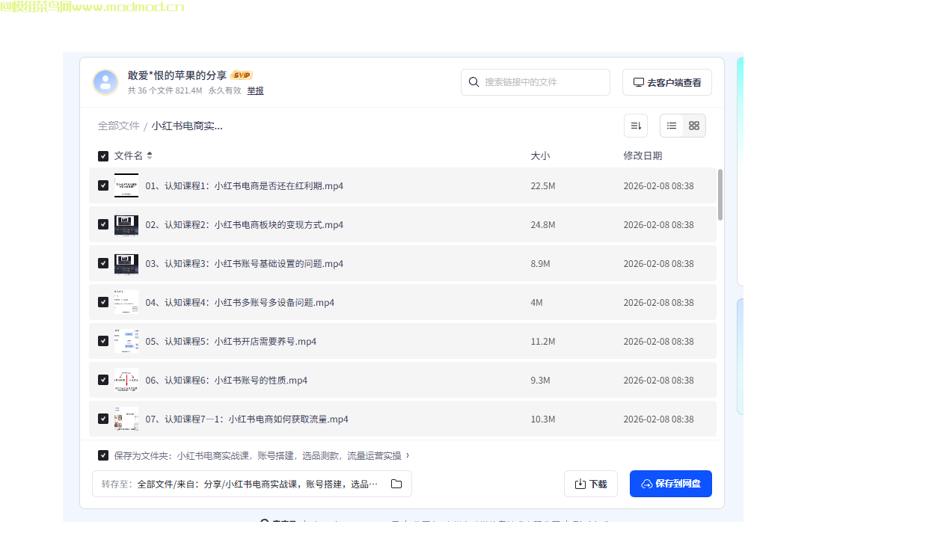Click the SVIP badge icon
Viewport: 932px width, 560px height.
[x=242, y=76]
